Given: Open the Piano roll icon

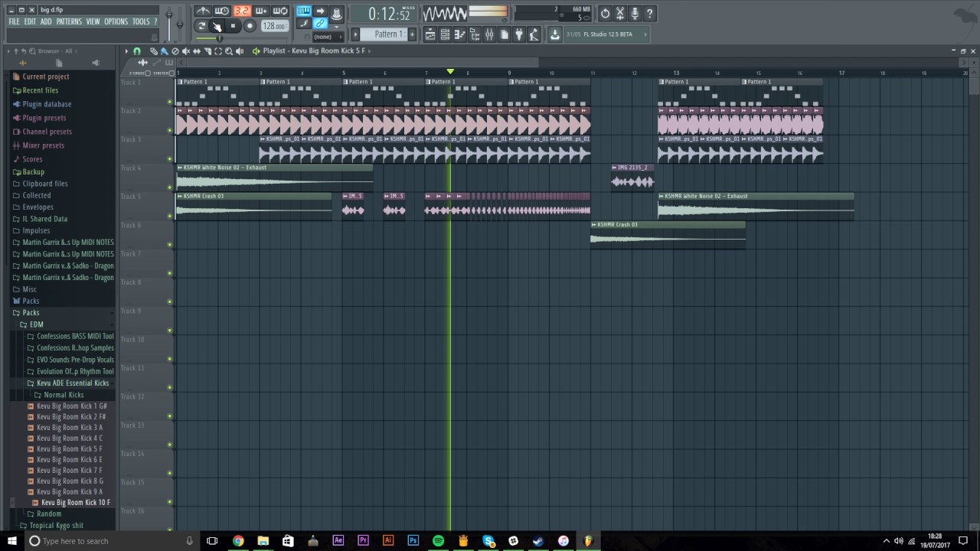Looking at the screenshot, I should pos(459,34).
